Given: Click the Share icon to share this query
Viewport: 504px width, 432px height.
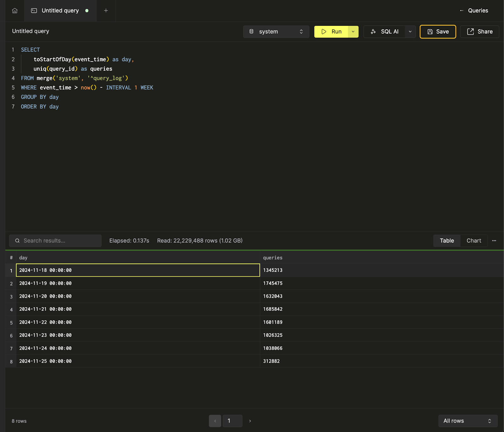Looking at the screenshot, I should [471, 31].
